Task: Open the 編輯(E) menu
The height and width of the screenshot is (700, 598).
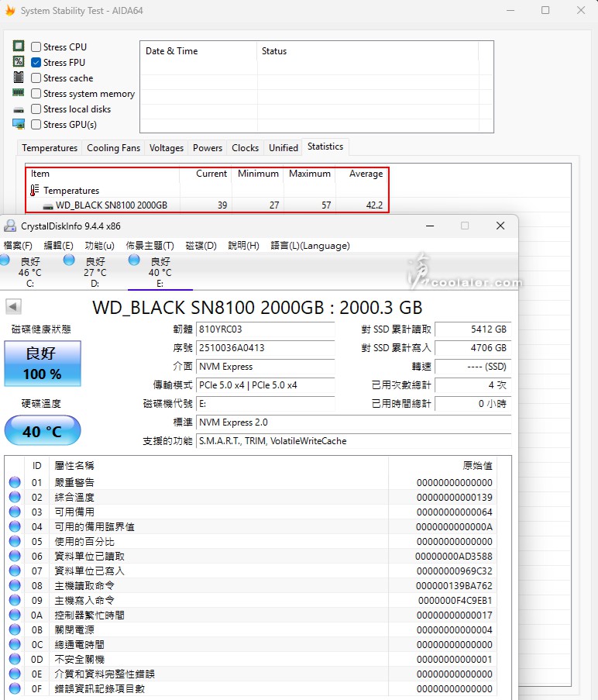Action: [x=58, y=246]
